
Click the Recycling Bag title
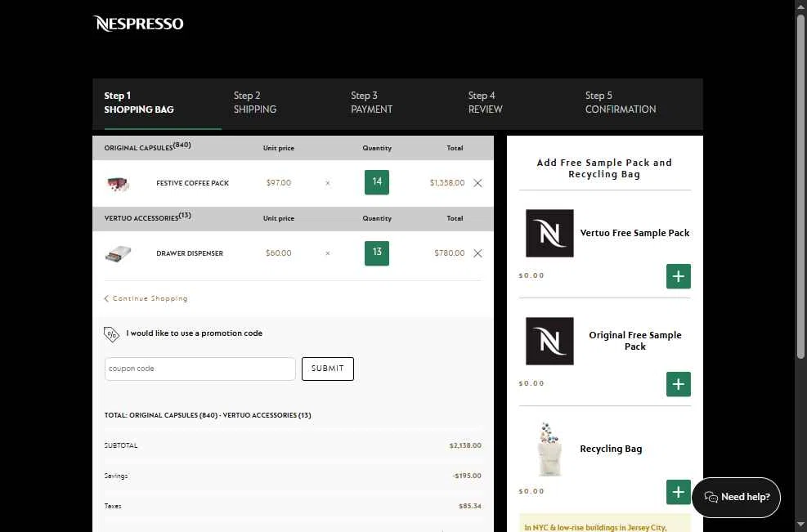click(611, 449)
